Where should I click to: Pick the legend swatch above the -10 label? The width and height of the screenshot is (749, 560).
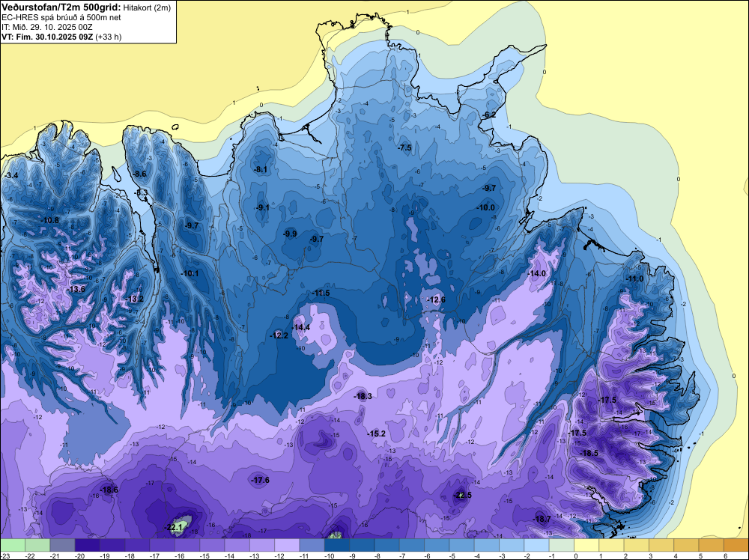coord(337,545)
